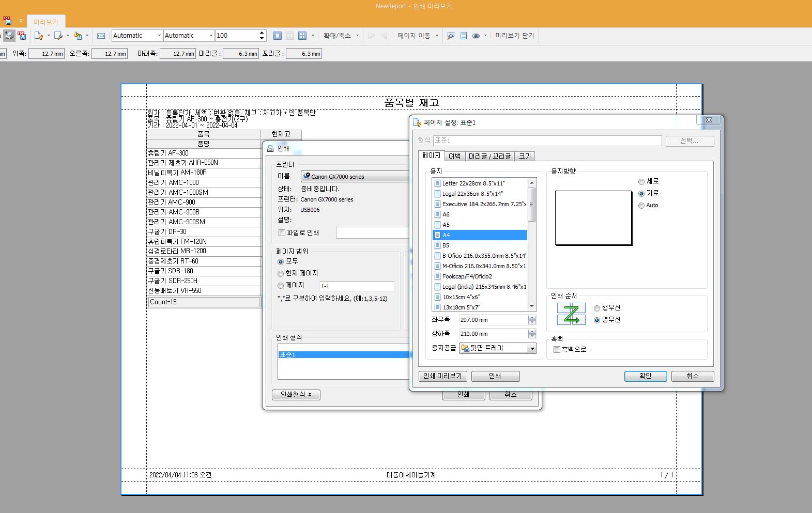Select the 세로 portrait orientation radio
Image resolution: width=812 pixels, height=513 pixels.
pos(641,182)
